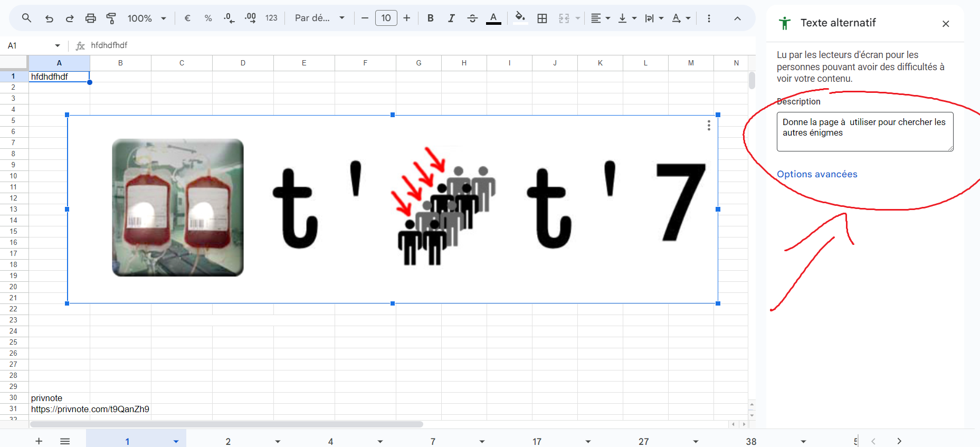Switch to sheet tab 1
The width and height of the screenshot is (980, 447).
tap(127, 441)
